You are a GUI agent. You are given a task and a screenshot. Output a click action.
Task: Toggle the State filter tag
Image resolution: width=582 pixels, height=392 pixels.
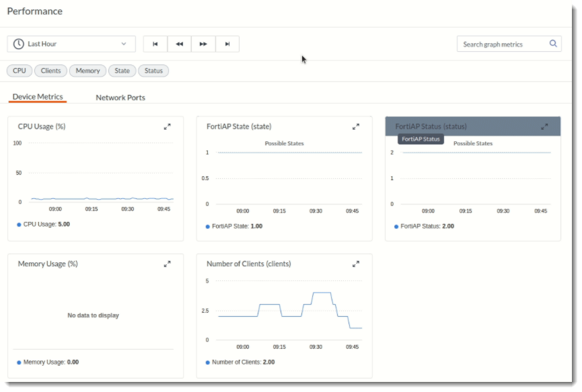pos(122,71)
